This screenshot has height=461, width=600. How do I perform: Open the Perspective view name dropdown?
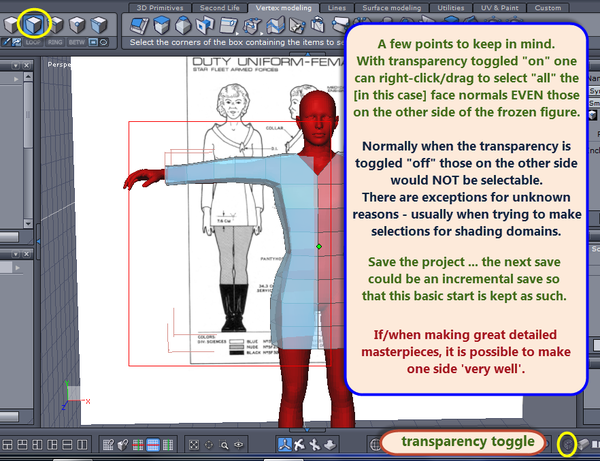(59, 64)
